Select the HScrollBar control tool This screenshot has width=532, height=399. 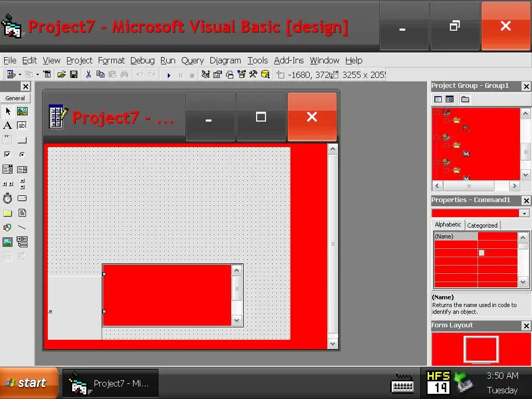pos(7,183)
